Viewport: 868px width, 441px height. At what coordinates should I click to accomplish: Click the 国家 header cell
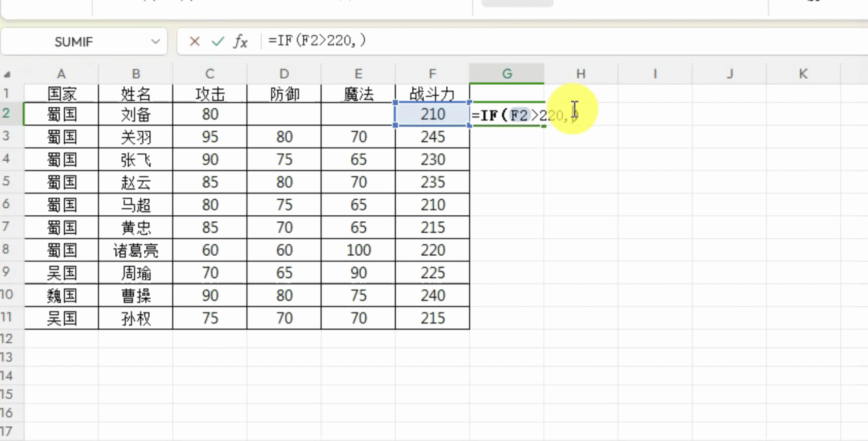[x=61, y=93]
